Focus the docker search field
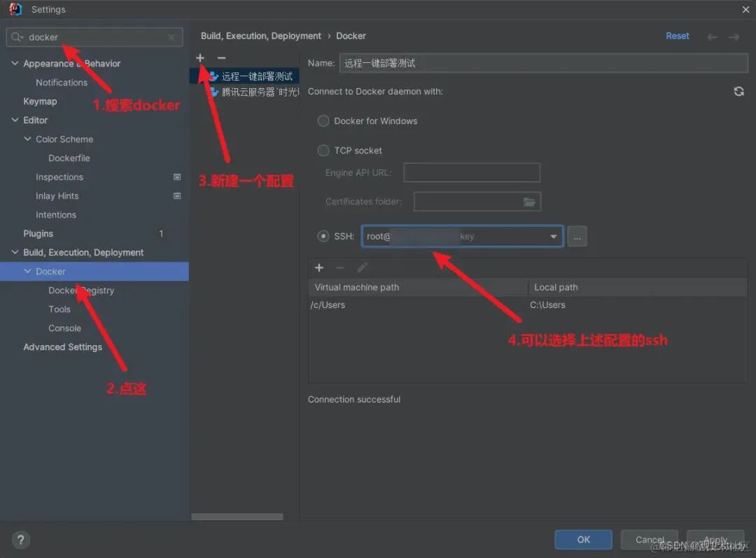The height and width of the screenshot is (558, 756). pyautogui.click(x=94, y=37)
